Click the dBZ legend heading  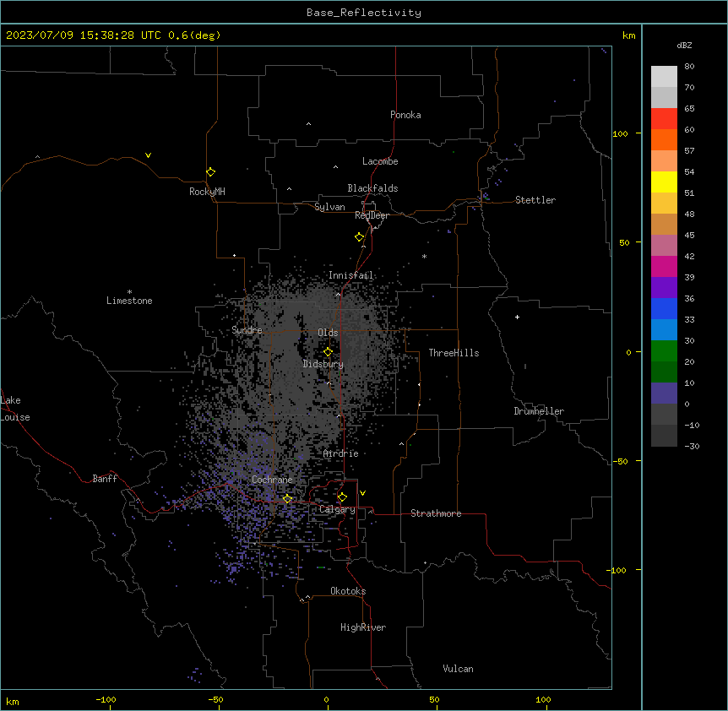[684, 45]
